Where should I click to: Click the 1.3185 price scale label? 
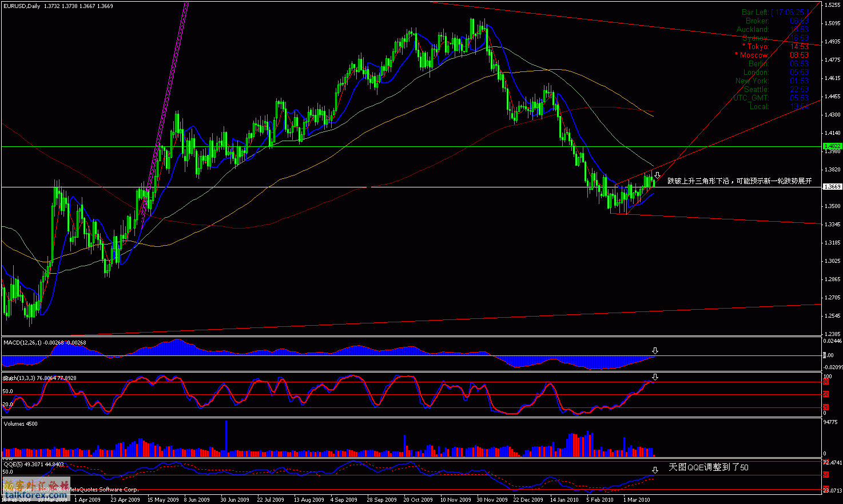(832, 243)
